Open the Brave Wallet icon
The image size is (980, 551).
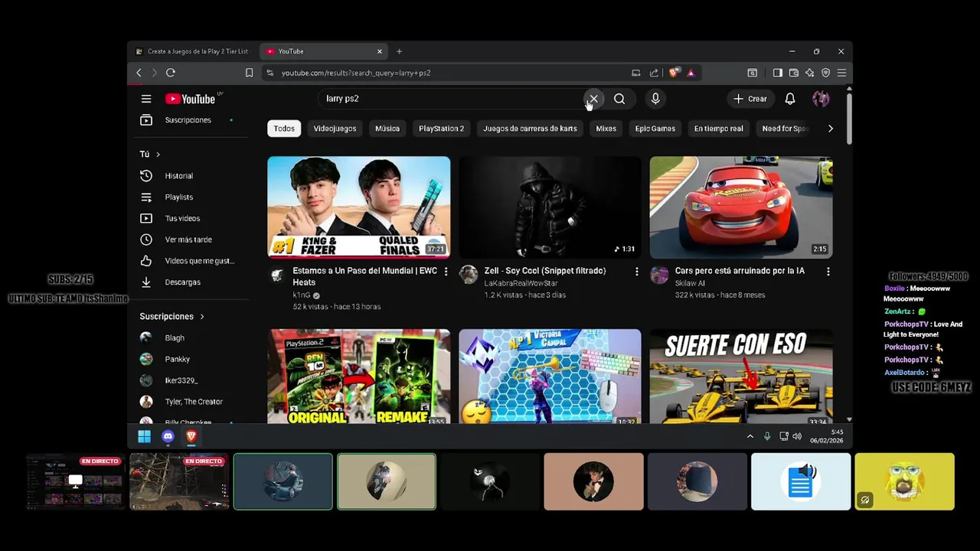click(x=793, y=73)
